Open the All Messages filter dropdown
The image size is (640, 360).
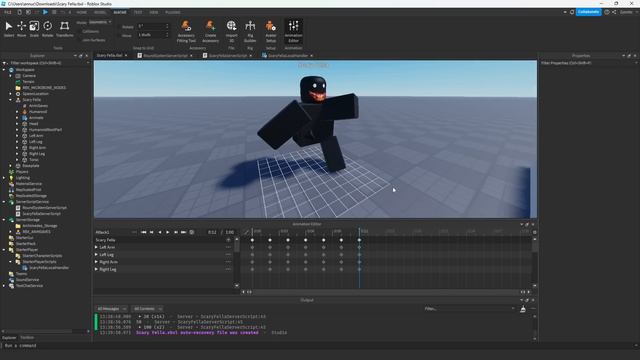112,309
